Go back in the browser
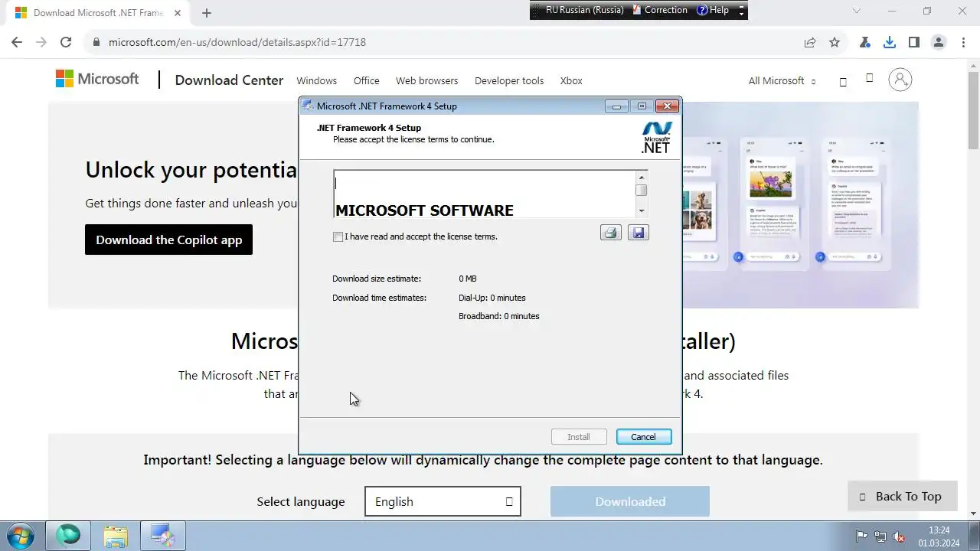This screenshot has height=551, width=980. pyautogui.click(x=17, y=42)
